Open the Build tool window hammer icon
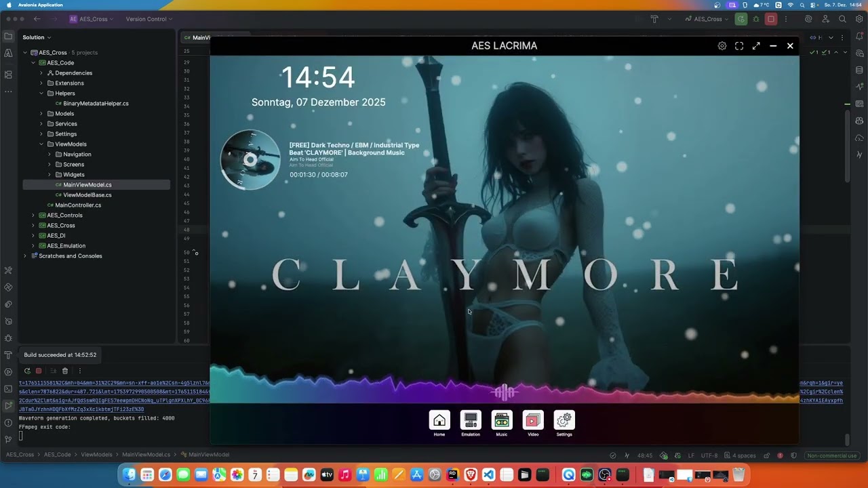Viewport: 868px width, 488px height. pos(8,355)
